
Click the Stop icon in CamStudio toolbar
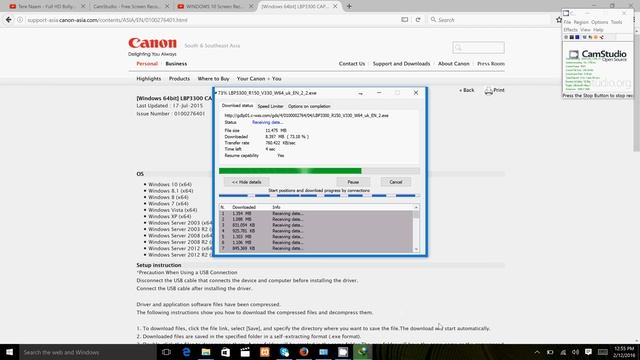click(577, 37)
